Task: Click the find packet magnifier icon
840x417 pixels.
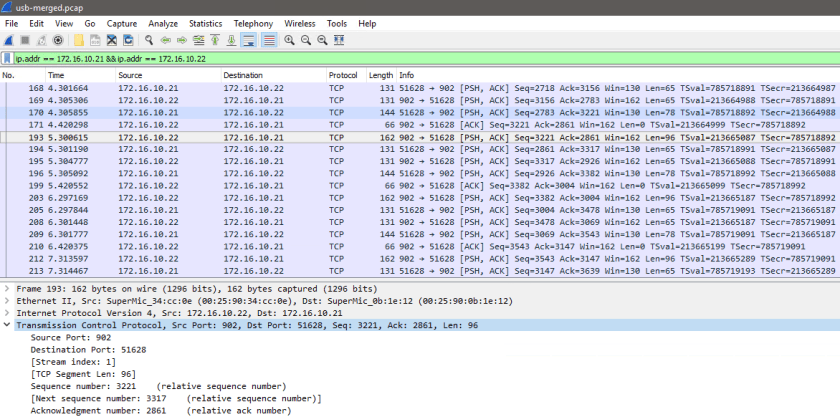Action: pyautogui.click(x=149, y=40)
